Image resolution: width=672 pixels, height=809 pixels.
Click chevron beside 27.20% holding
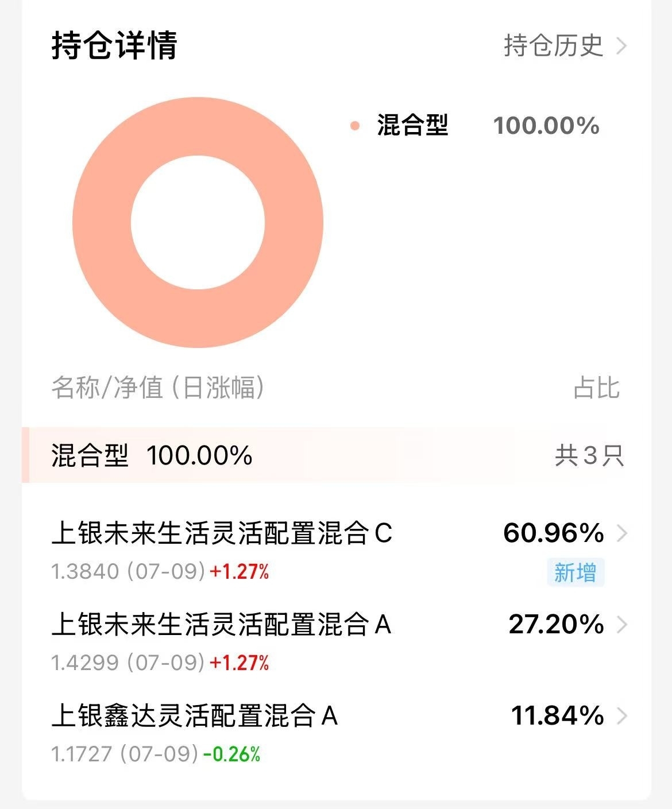click(621, 625)
